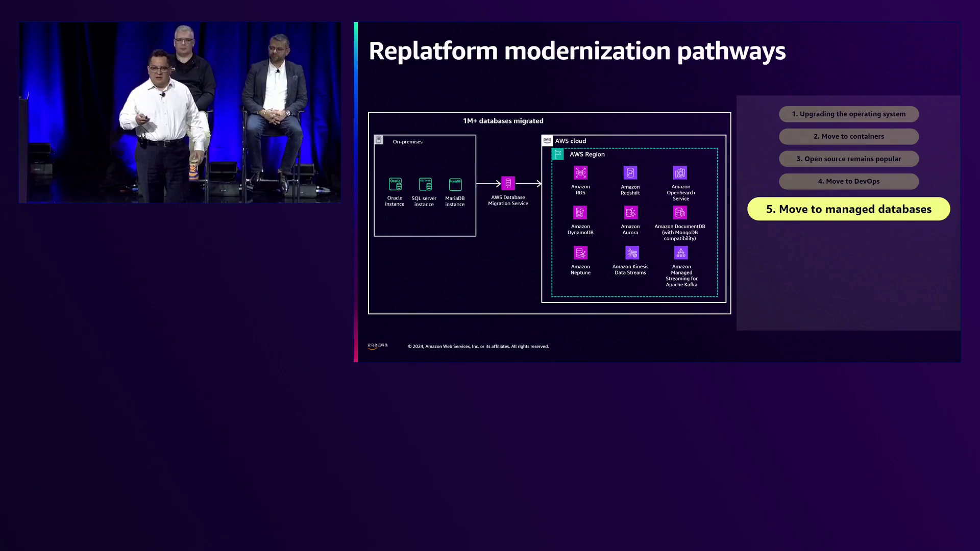This screenshot has height=551, width=980.
Task: Select '4. Move to DevOps' pill
Action: [x=849, y=182]
